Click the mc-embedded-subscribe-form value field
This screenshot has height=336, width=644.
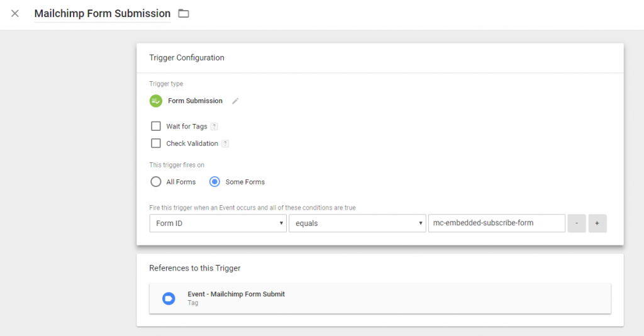pyautogui.click(x=497, y=223)
